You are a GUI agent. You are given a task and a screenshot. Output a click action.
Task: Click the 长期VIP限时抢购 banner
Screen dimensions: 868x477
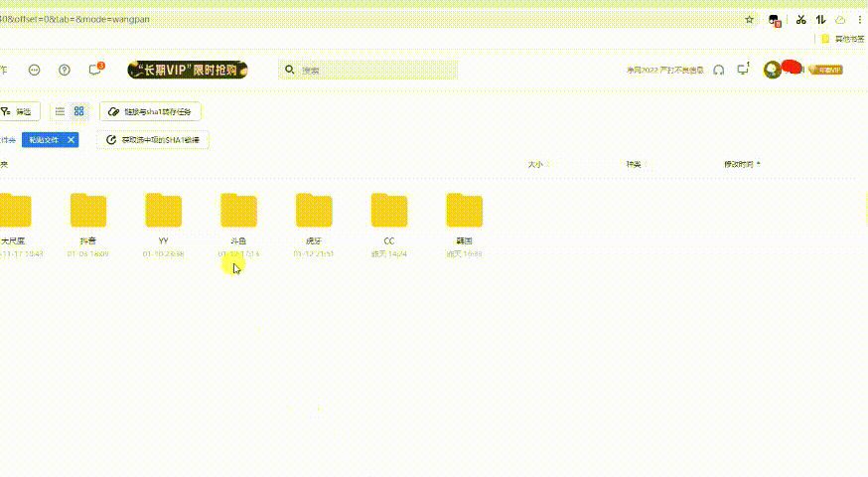click(x=188, y=70)
